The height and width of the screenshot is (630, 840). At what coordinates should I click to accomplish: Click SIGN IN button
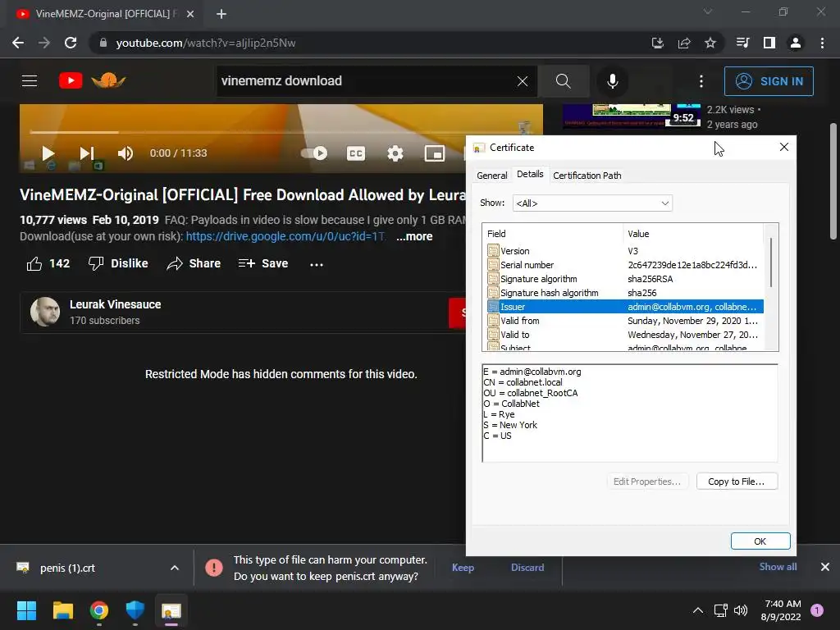(769, 81)
